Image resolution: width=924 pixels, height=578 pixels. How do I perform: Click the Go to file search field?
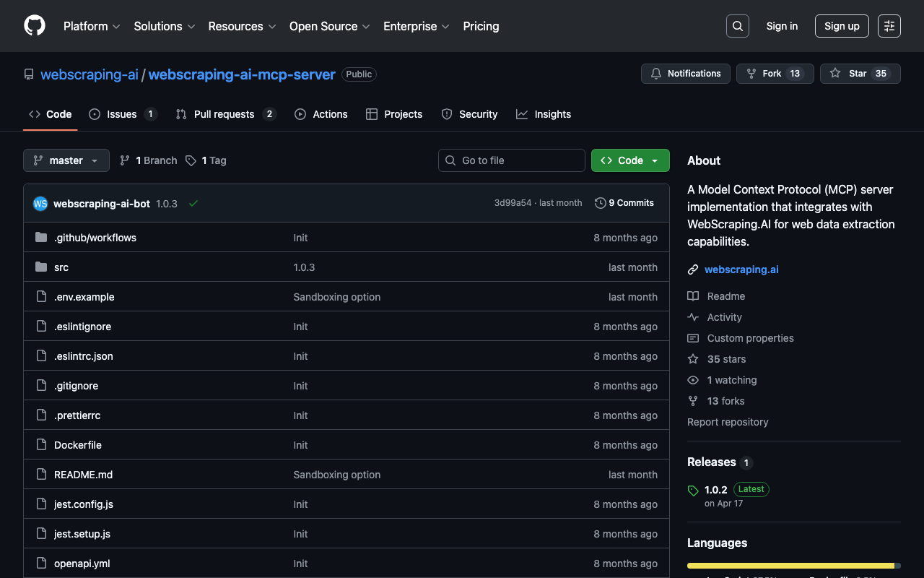point(512,160)
